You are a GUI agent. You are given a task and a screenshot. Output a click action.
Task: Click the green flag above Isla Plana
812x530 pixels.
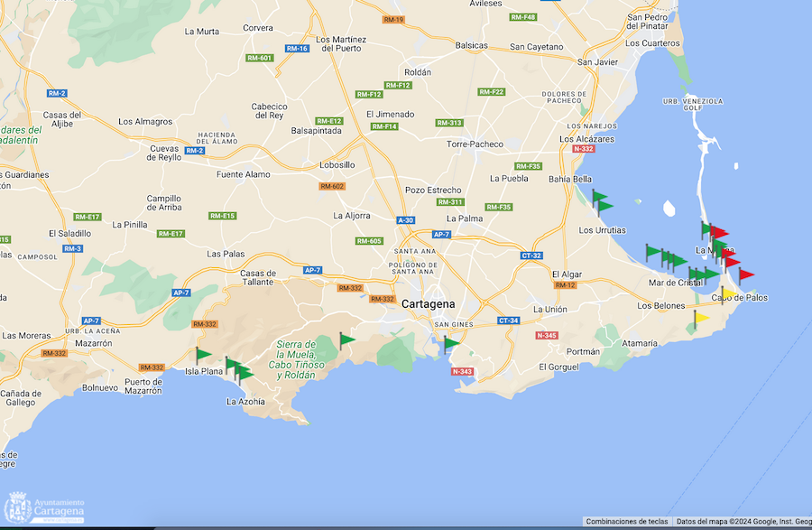coord(202,355)
